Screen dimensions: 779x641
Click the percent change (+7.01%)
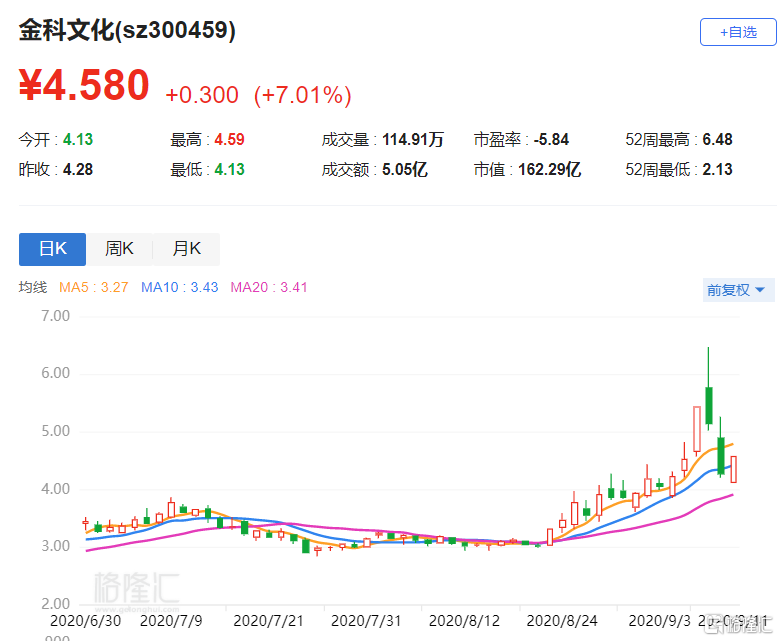303,95
